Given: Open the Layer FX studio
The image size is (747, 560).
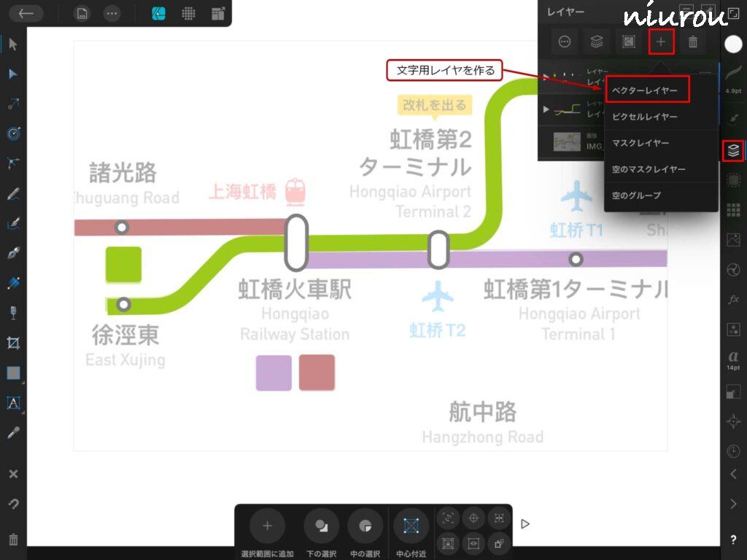Looking at the screenshot, I should (733, 300).
